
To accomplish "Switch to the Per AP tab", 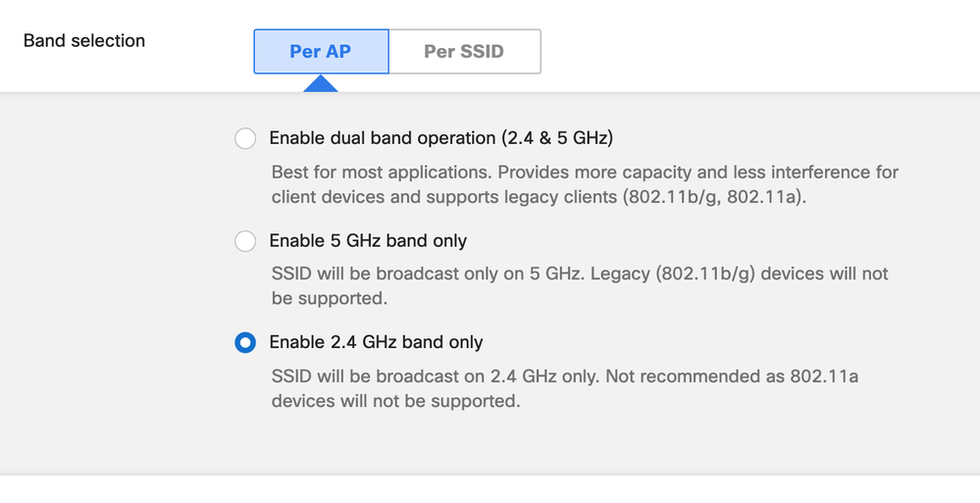I will (x=321, y=51).
